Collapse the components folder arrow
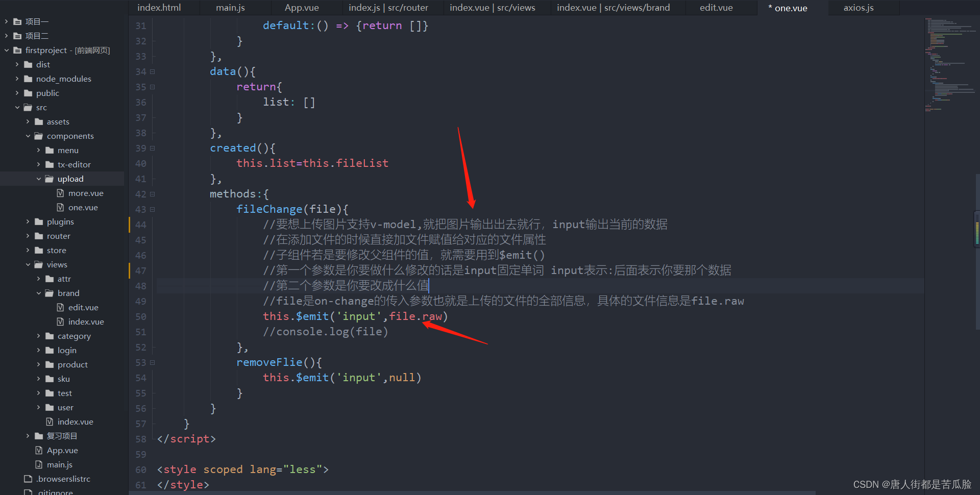 click(28, 136)
